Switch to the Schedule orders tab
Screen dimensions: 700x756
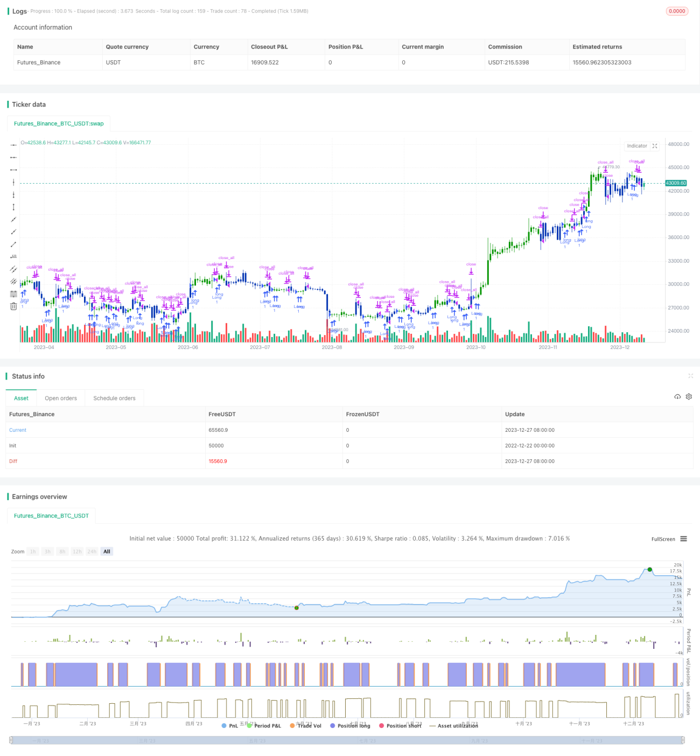tap(114, 398)
